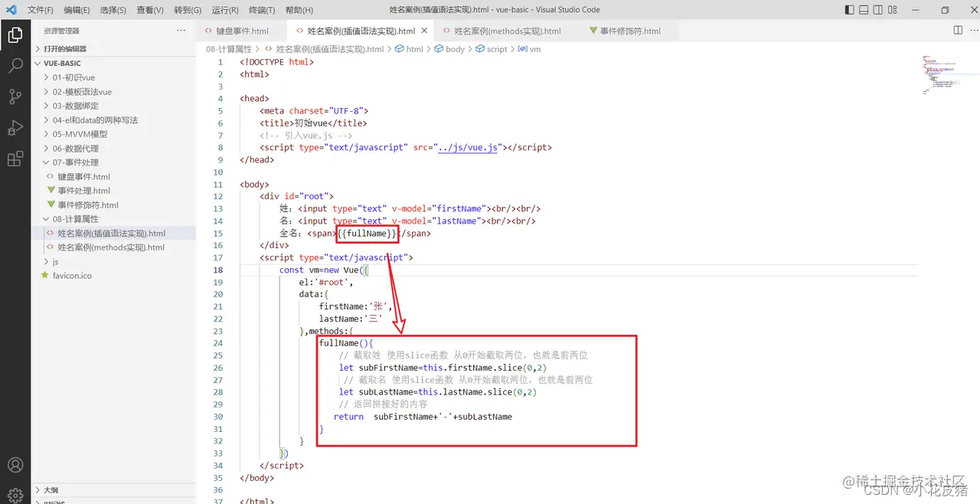This screenshot has height=504, width=980.
Task: Click lastName:'三' code on line 22
Action: click(x=351, y=319)
